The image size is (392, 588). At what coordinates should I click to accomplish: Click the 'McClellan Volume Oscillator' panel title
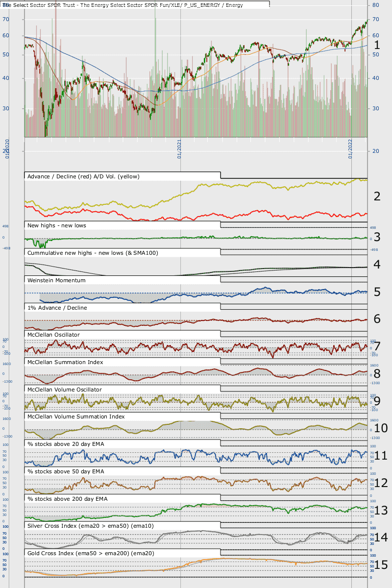coord(65,389)
